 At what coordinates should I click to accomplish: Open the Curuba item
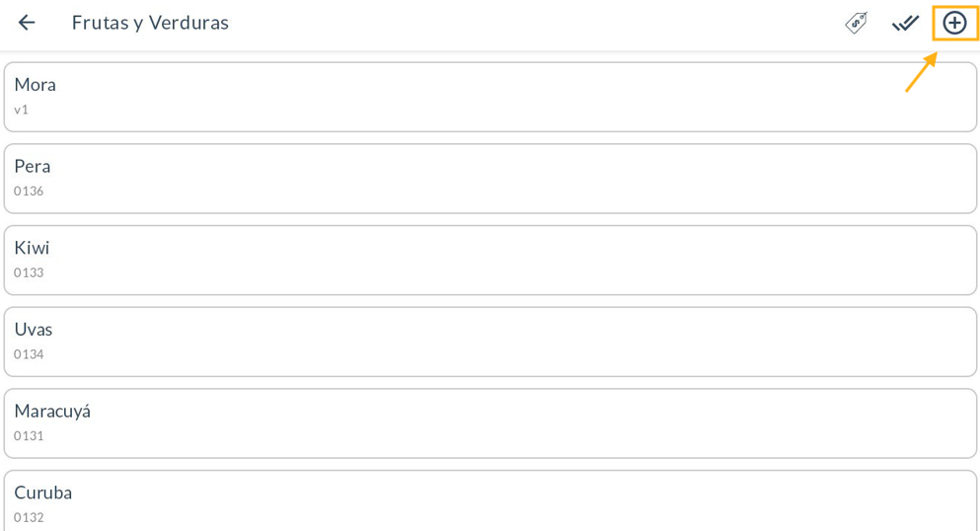tap(490, 500)
